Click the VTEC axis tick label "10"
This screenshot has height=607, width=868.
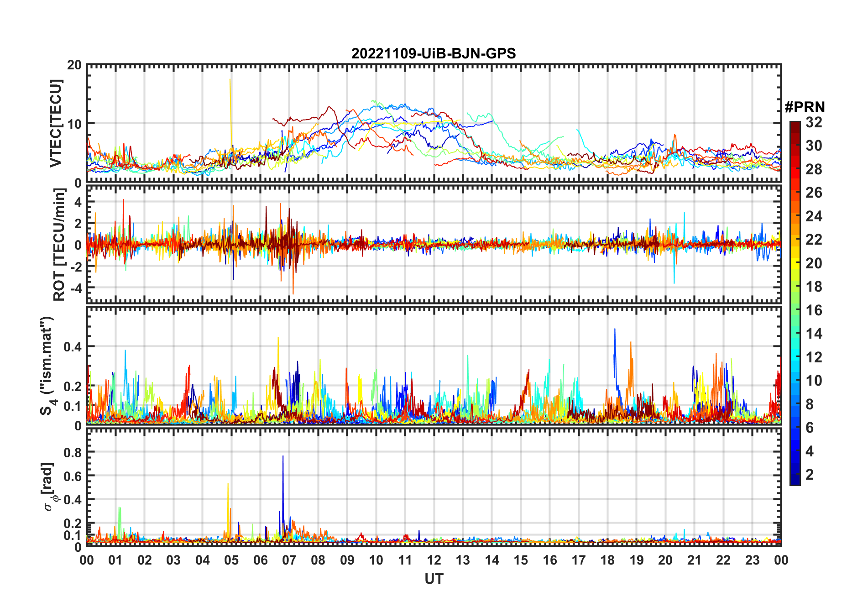click(74, 124)
